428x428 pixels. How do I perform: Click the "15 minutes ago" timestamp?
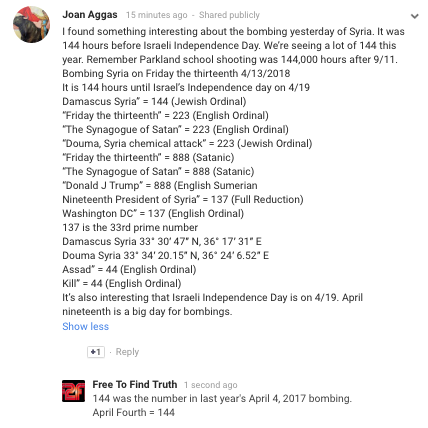click(157, 15)
